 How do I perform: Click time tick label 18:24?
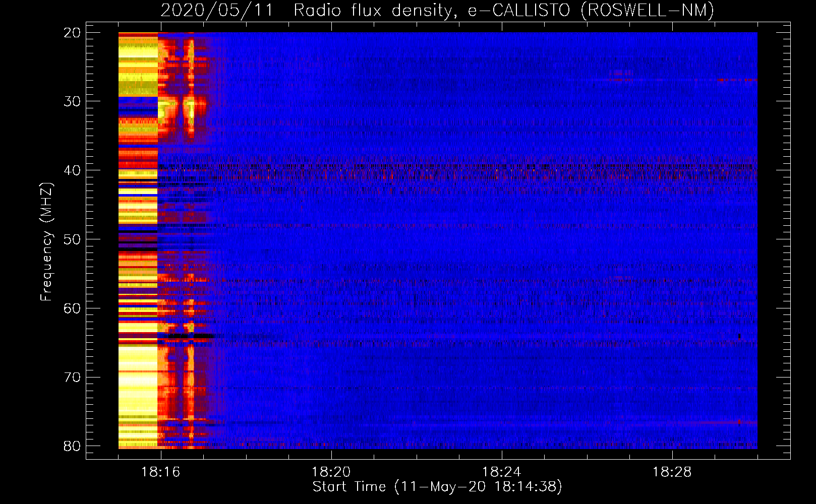click(x=502, y=472)
